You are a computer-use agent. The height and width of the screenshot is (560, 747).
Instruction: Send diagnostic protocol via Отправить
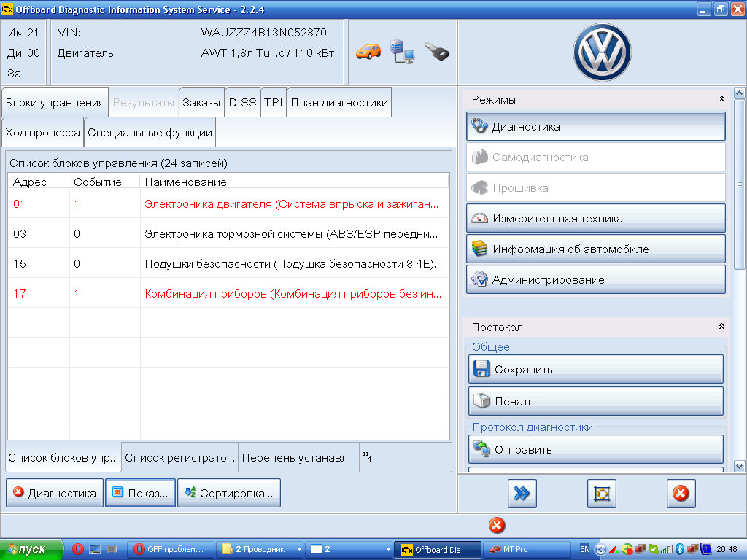(596, 449)
